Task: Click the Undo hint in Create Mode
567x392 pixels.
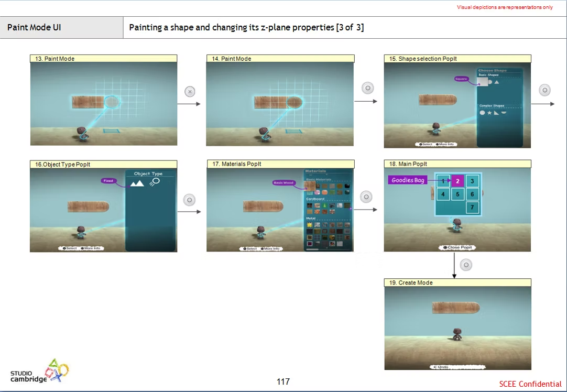Action: click(x=441, y=367)
